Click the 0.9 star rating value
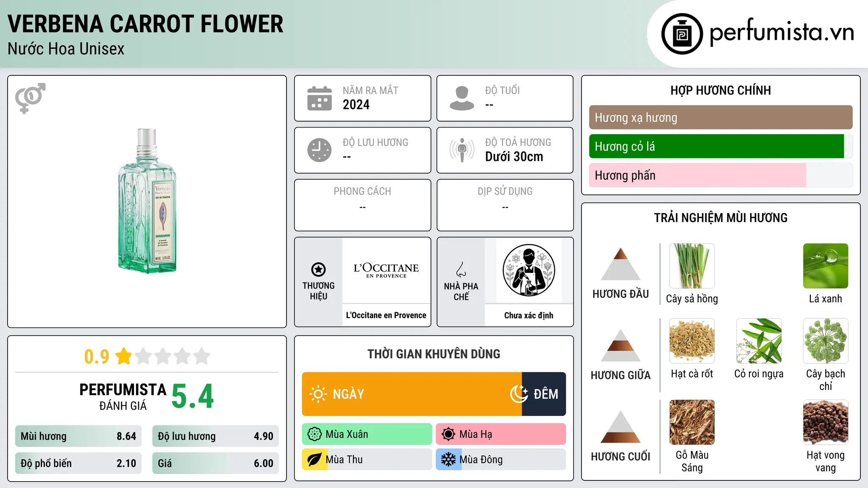Image resolution: width=868 pixels, height=488 pixels. tap(97, 356)
